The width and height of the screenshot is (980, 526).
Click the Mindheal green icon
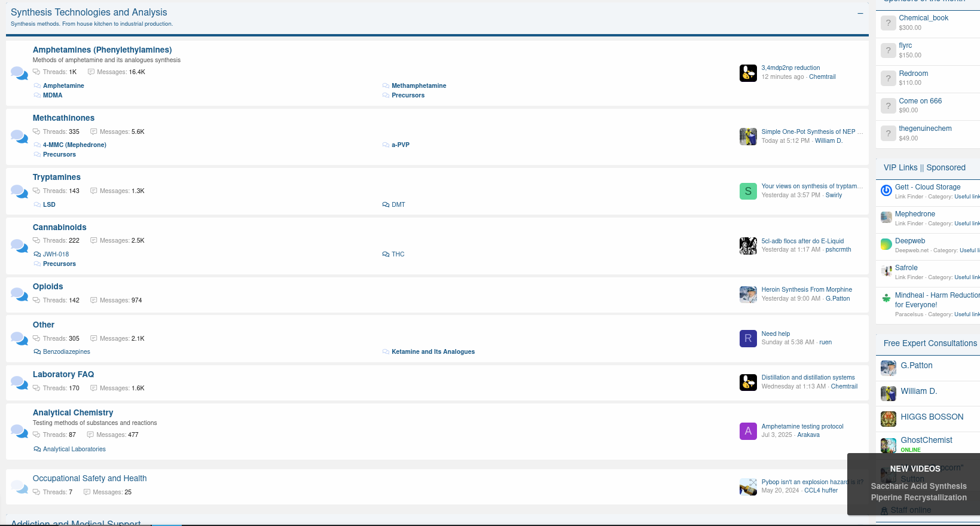click(x=886, y=298)
